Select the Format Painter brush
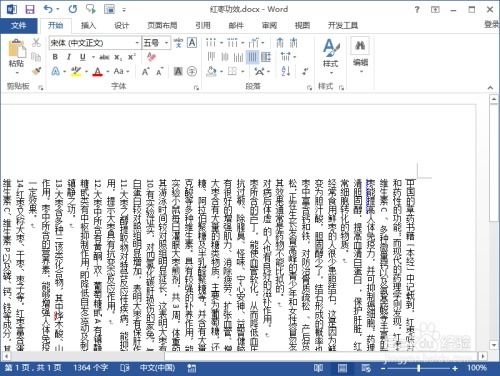Viewport: 500px width, 376px height. coord(36,71)
